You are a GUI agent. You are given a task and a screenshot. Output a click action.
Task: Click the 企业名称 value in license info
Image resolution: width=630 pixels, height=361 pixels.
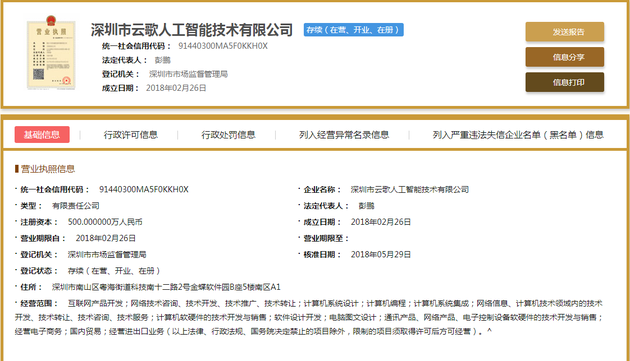(x=409, y=189)
